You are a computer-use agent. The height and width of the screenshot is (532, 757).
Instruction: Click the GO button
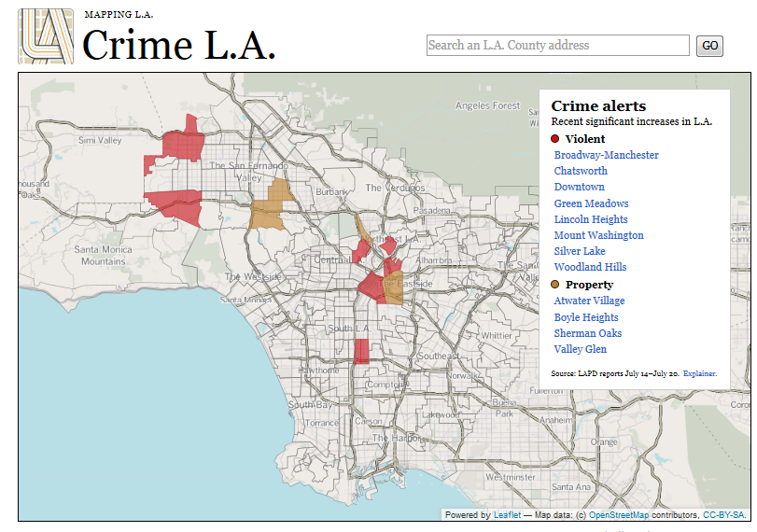click(709, 46)
